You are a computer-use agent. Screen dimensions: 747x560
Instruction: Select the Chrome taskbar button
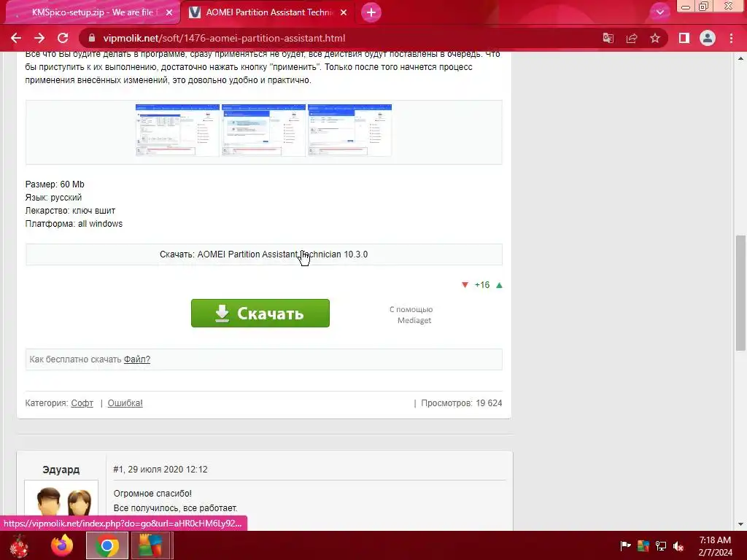point(107,545)
